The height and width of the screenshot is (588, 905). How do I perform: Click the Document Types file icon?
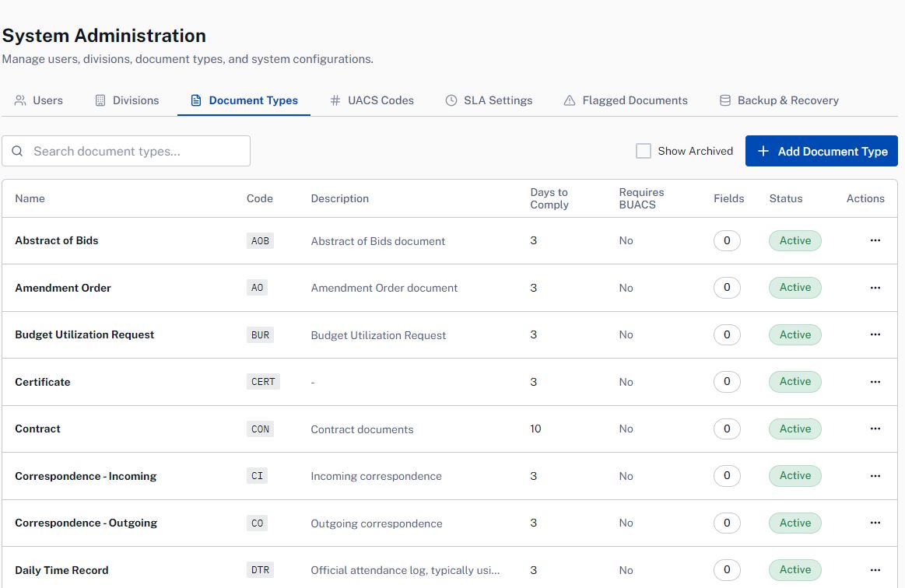pyautogui.click(x=196, y=100)
